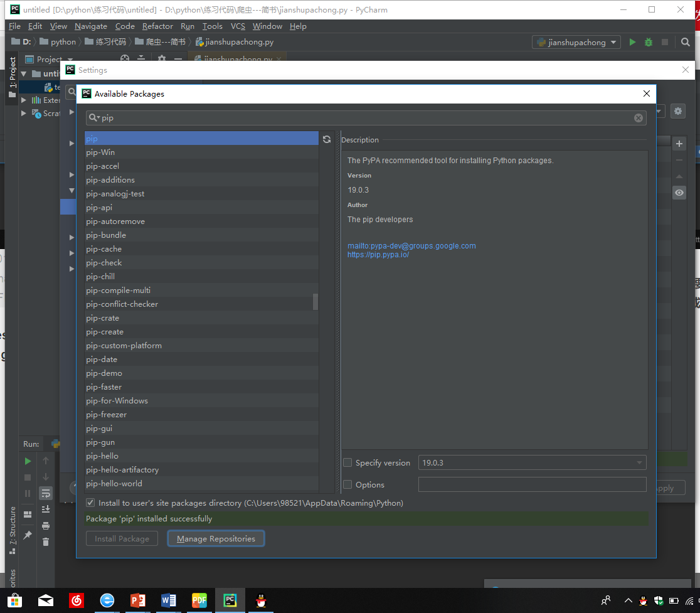Image resolution: width=700 pixels, height=613 pixels.
Task: Click the layout icon in Run panel
Action: [x=28, y=514]
